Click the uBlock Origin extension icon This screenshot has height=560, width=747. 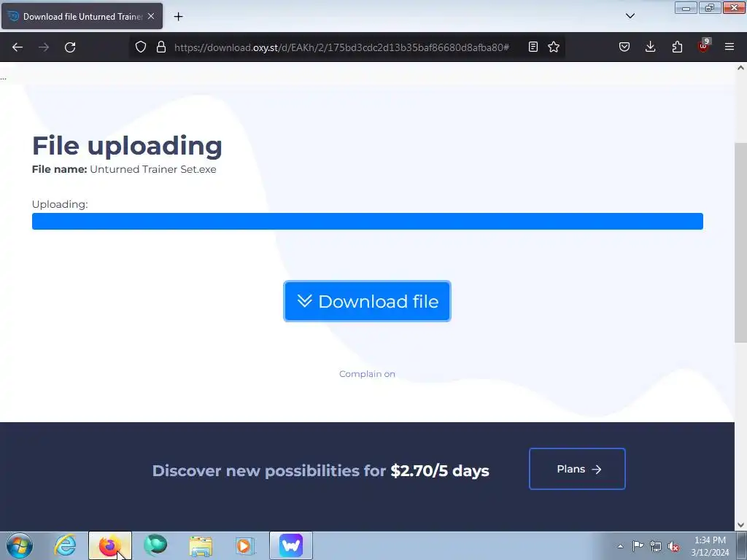(704, 46)
